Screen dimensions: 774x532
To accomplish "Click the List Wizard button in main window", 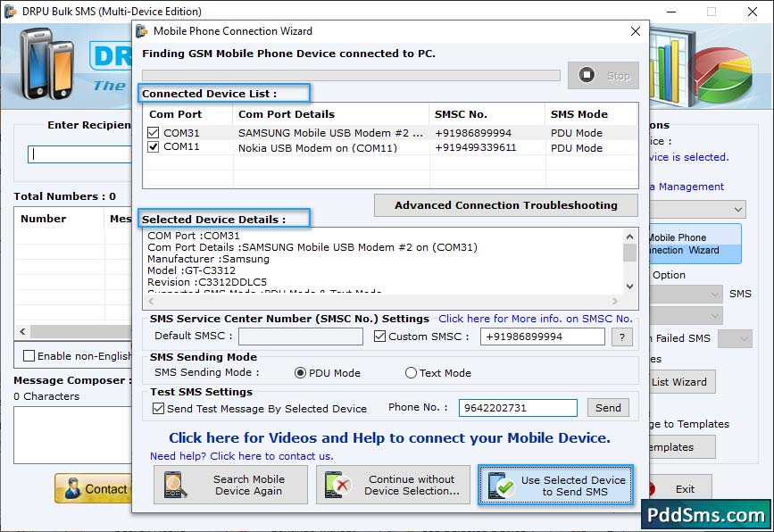I will (x=682, y=382).
